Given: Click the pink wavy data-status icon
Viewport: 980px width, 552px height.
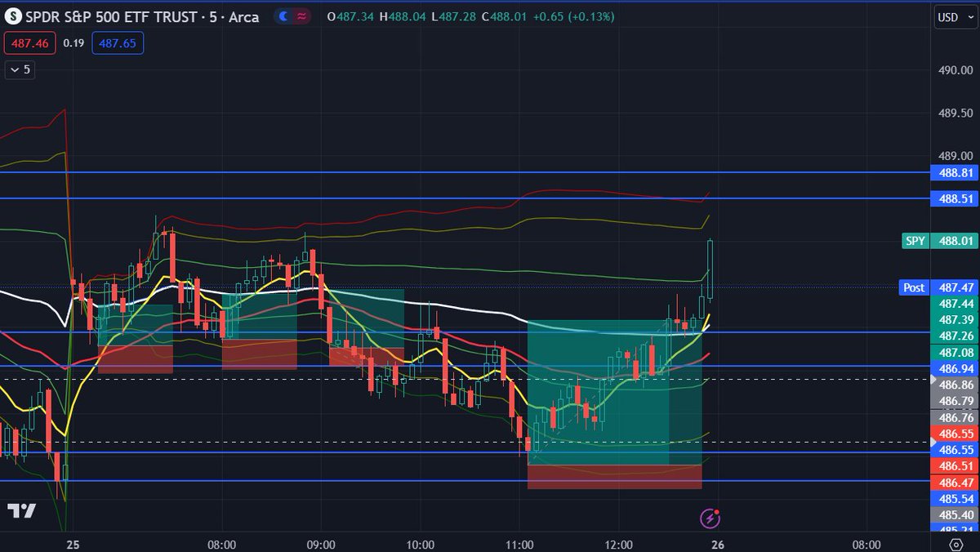Looking at the screenshot, I should (300, 16).
